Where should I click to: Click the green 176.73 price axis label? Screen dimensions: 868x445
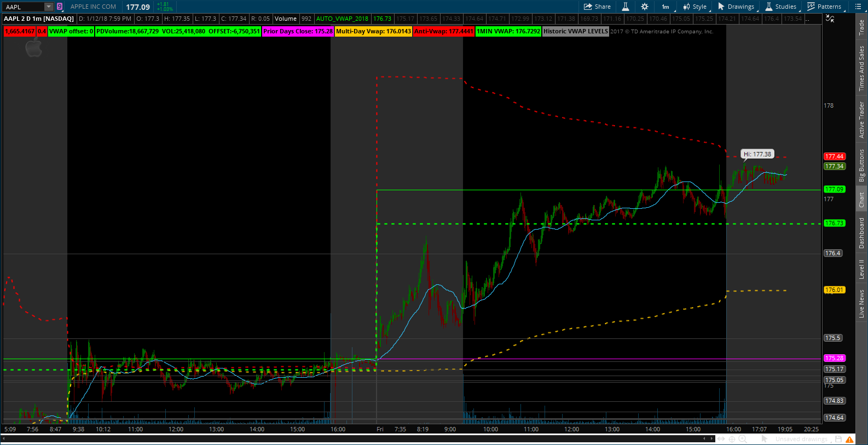(835, 223)
